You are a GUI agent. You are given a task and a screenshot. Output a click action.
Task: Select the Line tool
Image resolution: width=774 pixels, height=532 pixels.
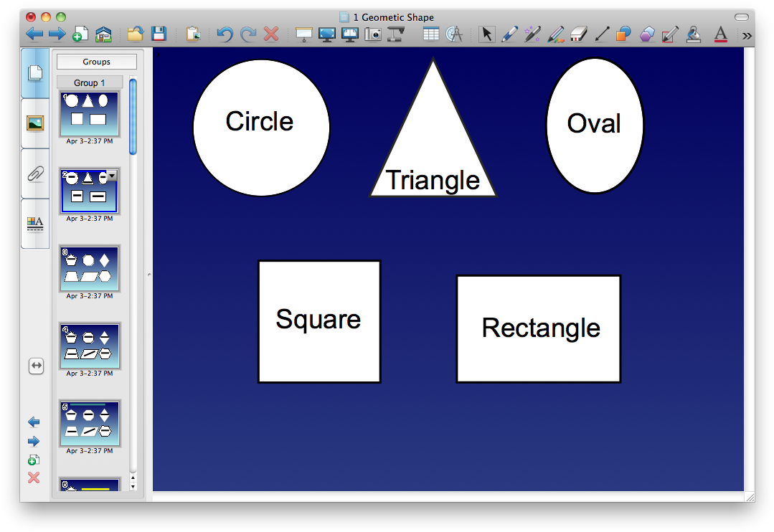coord(601,34)
